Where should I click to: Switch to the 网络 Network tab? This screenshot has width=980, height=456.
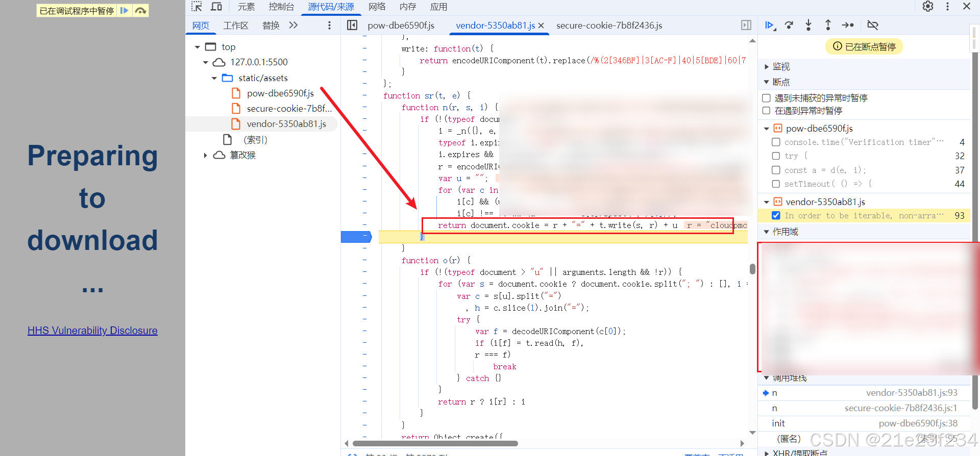tap(377, 7)
